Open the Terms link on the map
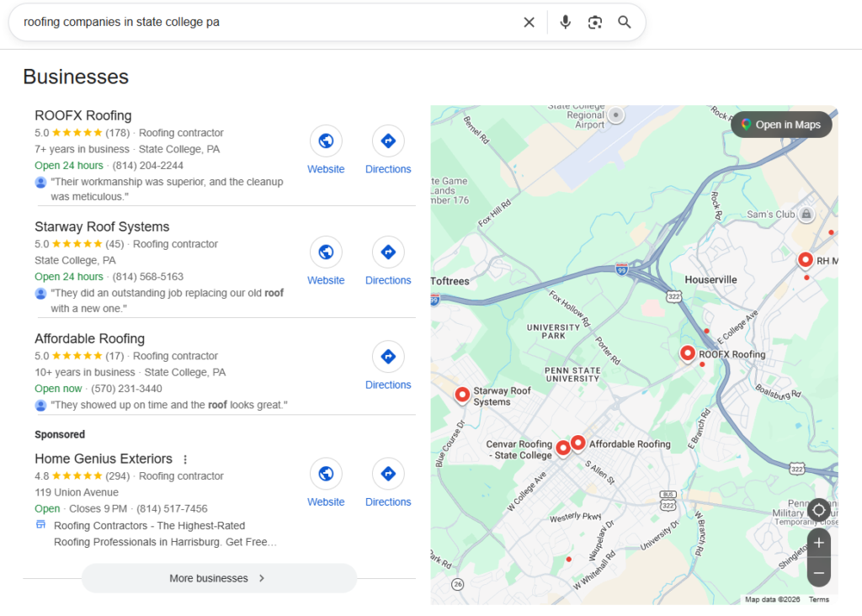862x616 pixels. [818, 599]
